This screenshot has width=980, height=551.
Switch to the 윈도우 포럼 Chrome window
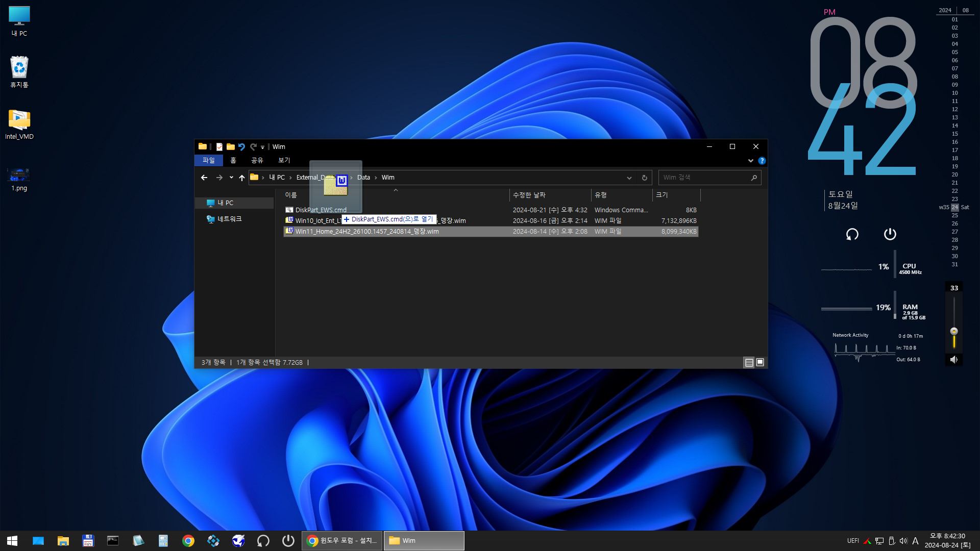(342, 541)
